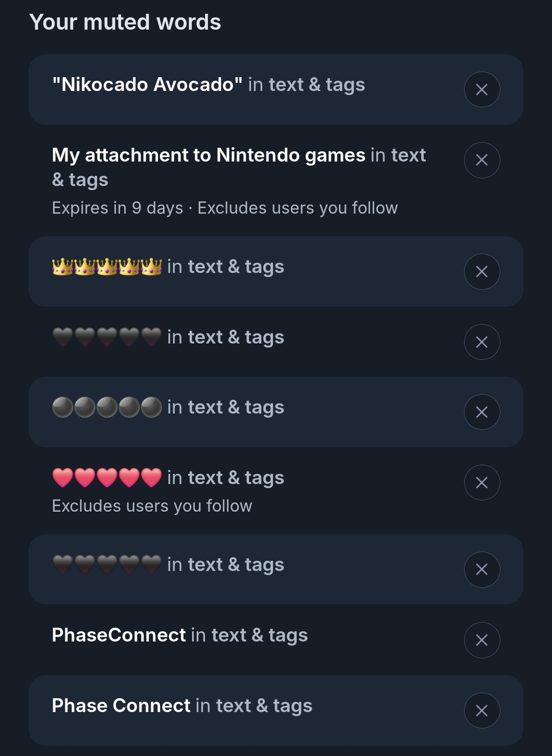Remove the crown emojis muted word
Screen dimensions: 552x756
pyautogui.click(x=481, y=271)
